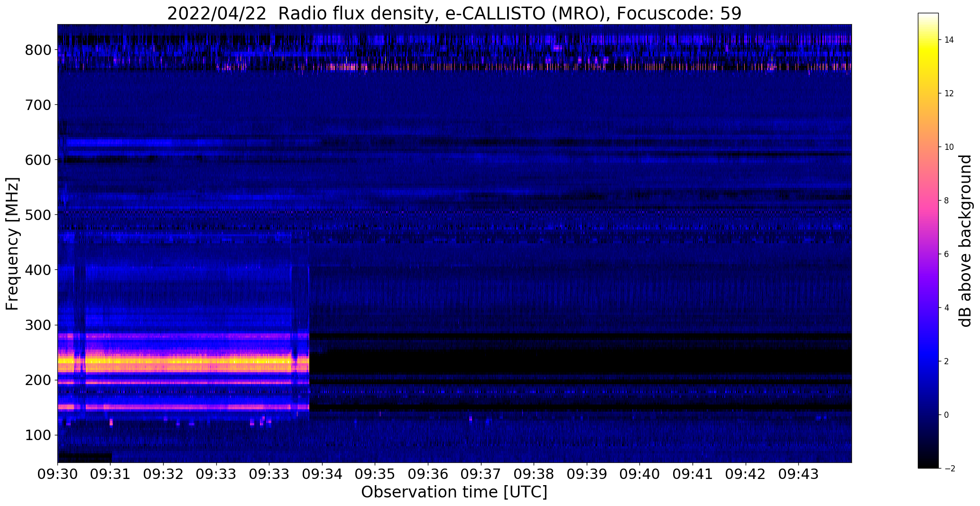Click the colorbar tick value 6

(947, 254)
